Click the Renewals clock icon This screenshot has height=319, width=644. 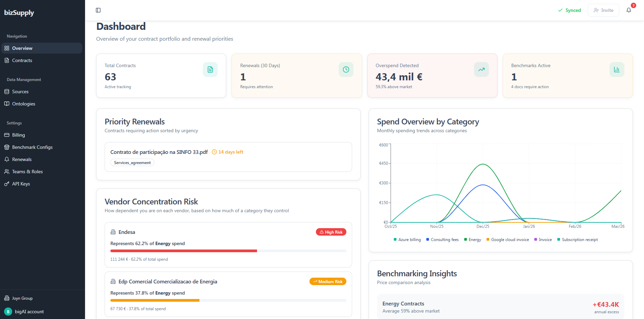(x=346, y=69)
